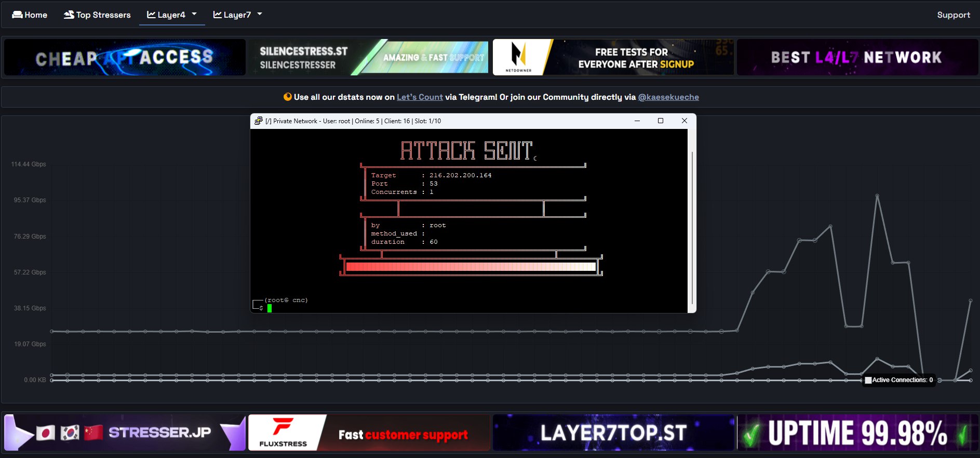
Task: Click the Layer4 chart icon
Action: point(151,15)
